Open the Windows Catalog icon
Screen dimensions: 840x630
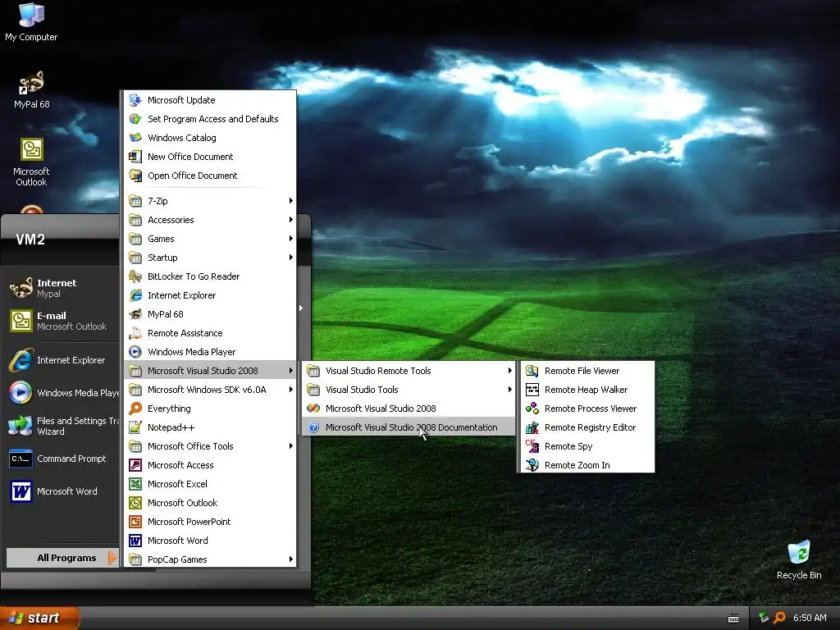click(x=135, y=138)
